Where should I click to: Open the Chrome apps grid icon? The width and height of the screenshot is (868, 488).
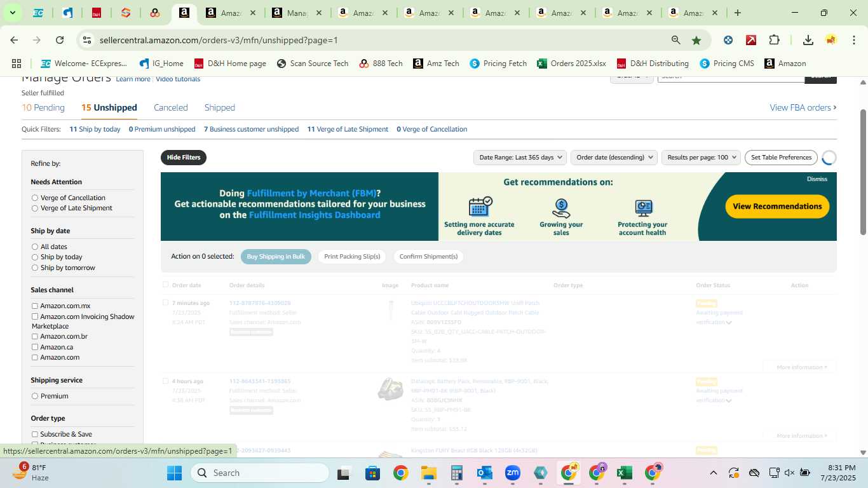[x=17, y=64]
